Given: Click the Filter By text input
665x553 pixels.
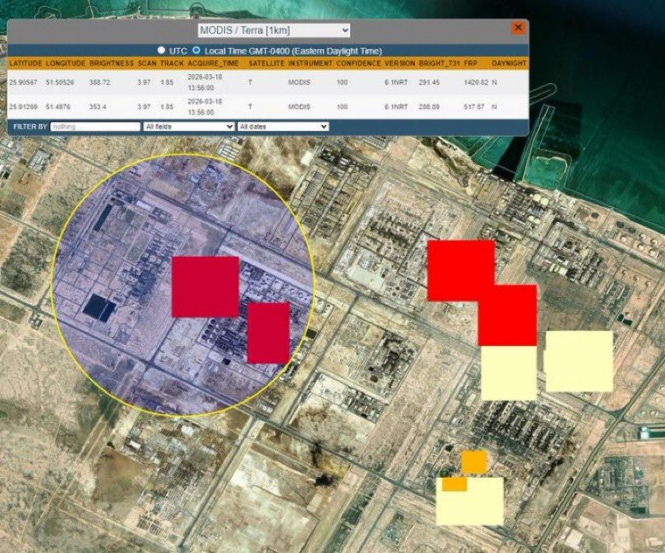Looking at the screenshot, I should [95, 127].
